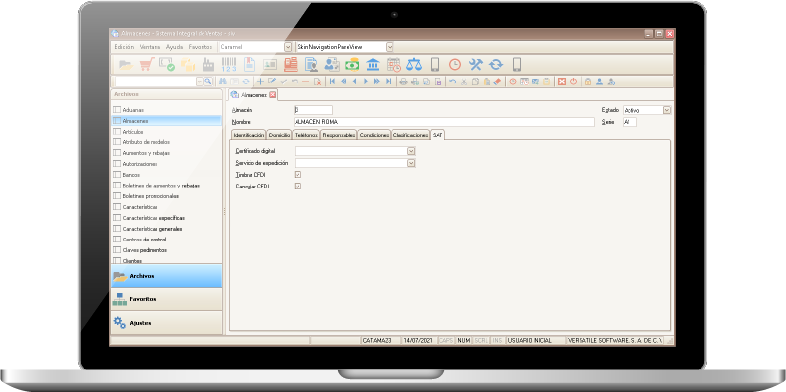Open the barcode 123 module
Viewport: 786px width, 392px height.
(x=229, y=65)
